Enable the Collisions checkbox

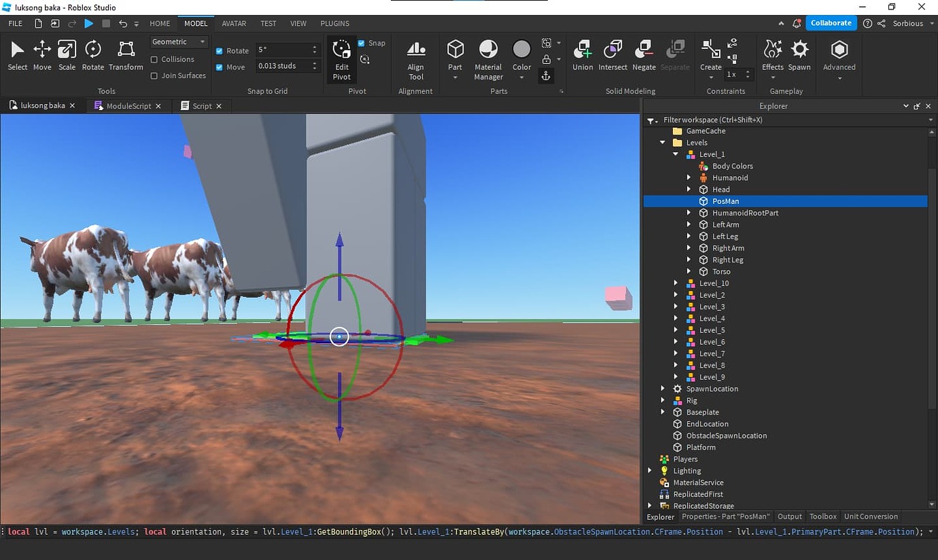click(x=154, y=59)
